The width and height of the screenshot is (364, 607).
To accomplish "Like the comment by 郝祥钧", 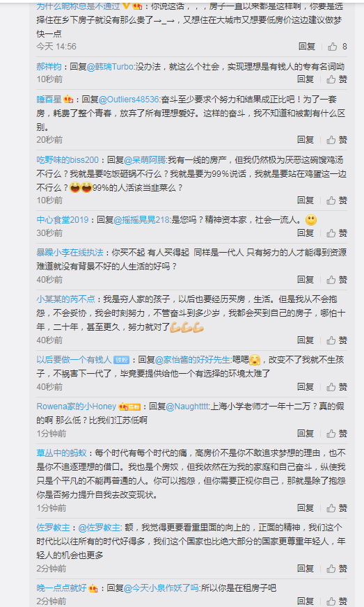I will pos(336,79).
